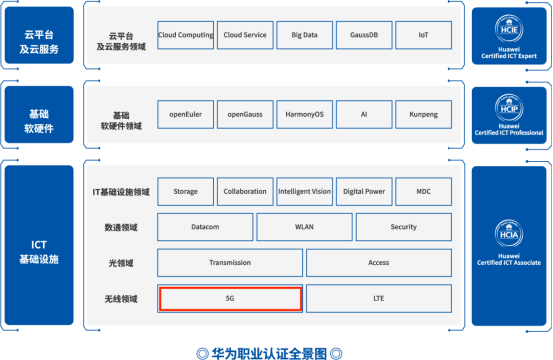Click the HCIA badge icon
Screen dimensions: 553x360
click(x=509, y=233)
